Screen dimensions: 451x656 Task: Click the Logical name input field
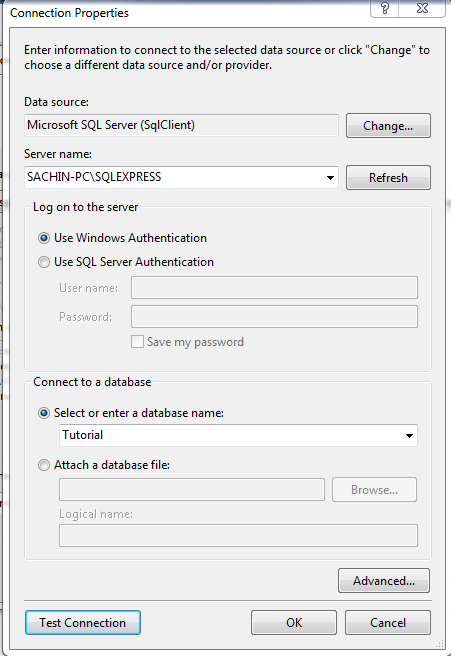pos(238,536)
